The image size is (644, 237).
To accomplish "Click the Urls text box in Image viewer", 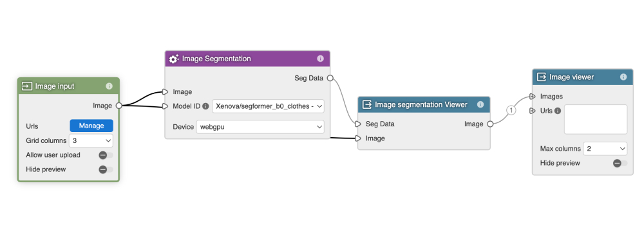I will 596,119.
